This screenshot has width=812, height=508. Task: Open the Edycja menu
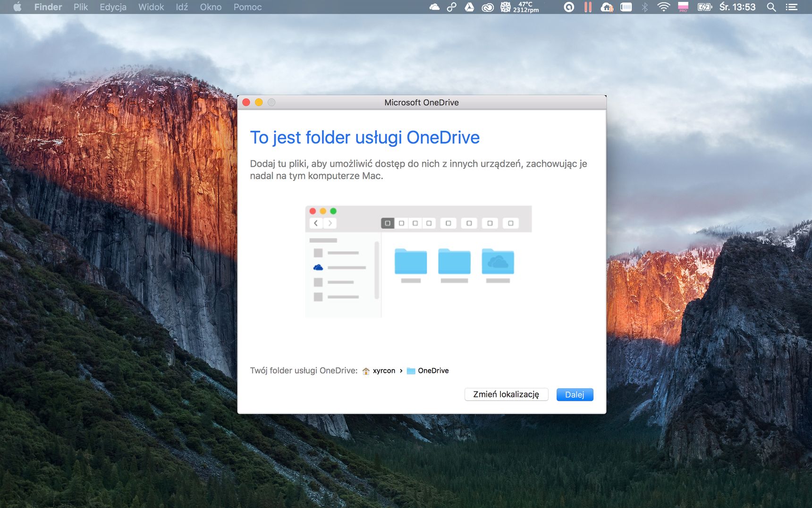(113, 7)
